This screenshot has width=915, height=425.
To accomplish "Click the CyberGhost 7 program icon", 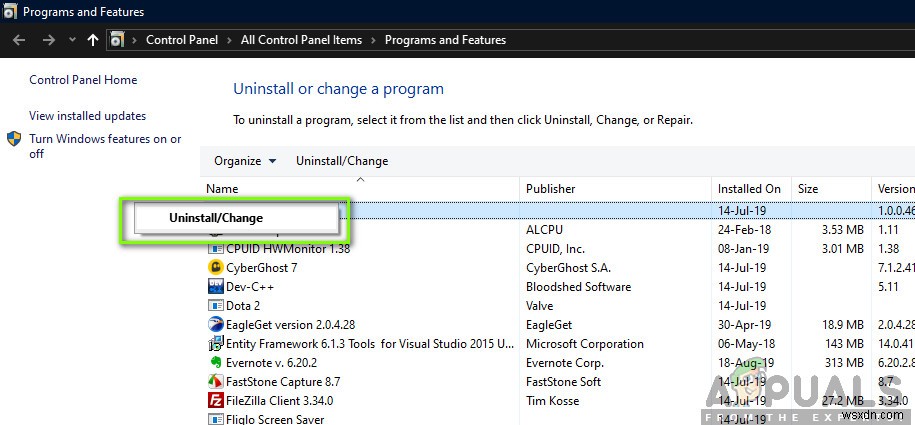I will (215, 268).
